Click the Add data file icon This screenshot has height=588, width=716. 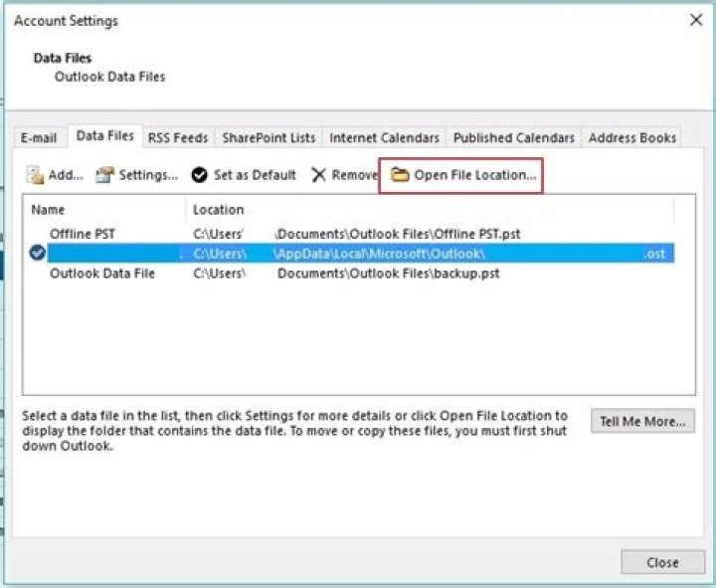coord(35,175)
